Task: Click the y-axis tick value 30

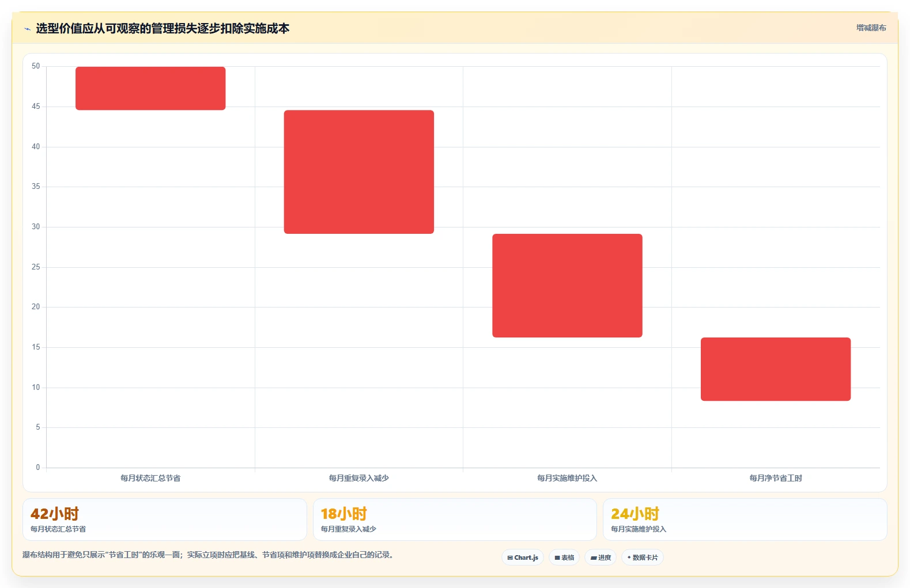Action: coord(36,227)
